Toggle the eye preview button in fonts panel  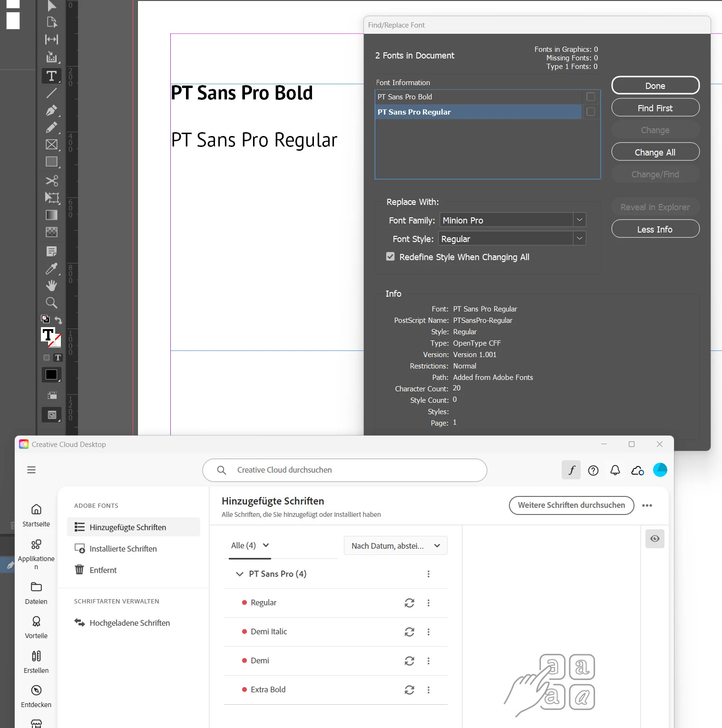click(x=655, y=539)
